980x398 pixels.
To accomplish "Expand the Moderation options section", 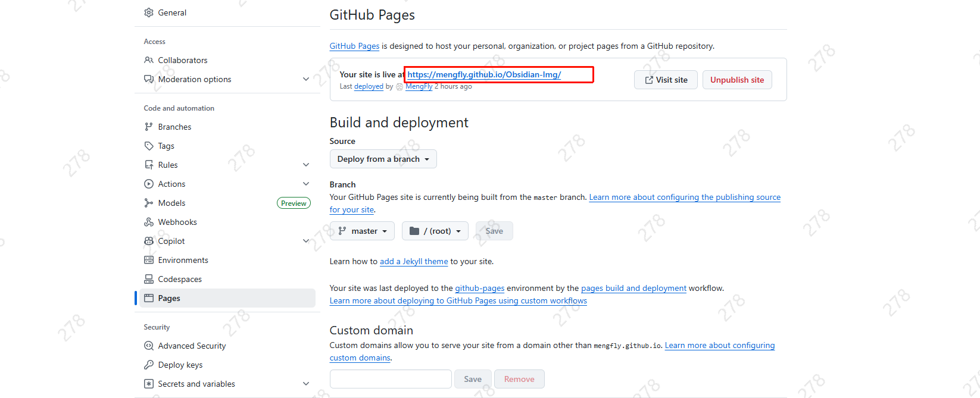I will tap(306, 79).
